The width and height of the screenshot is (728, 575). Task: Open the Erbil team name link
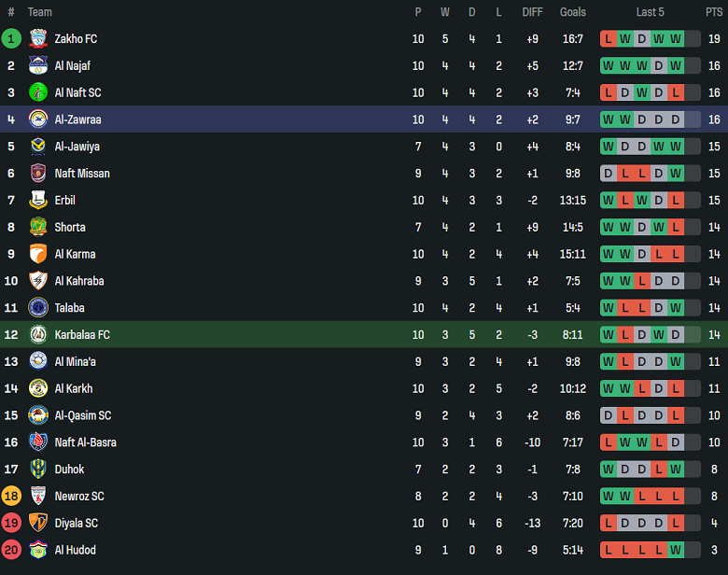pos(65,201)
